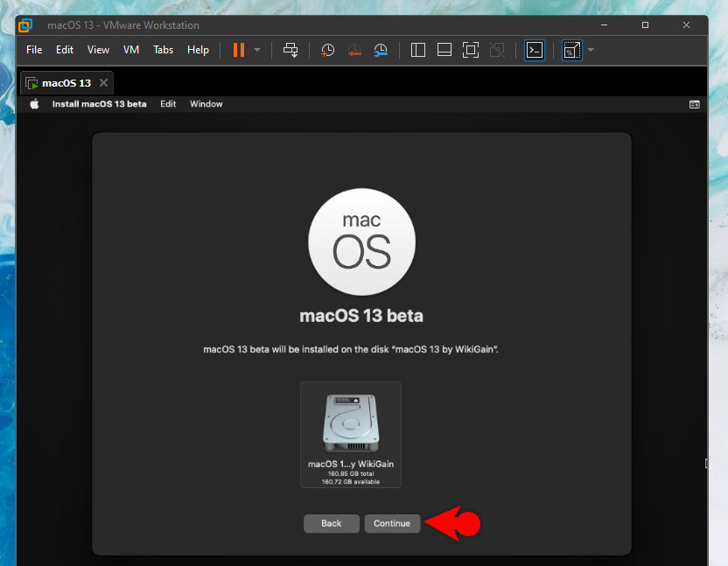Viewport: 728px width, 566px height.
Task: Open the macOS installer Edit menu
Action: (168, 104)
